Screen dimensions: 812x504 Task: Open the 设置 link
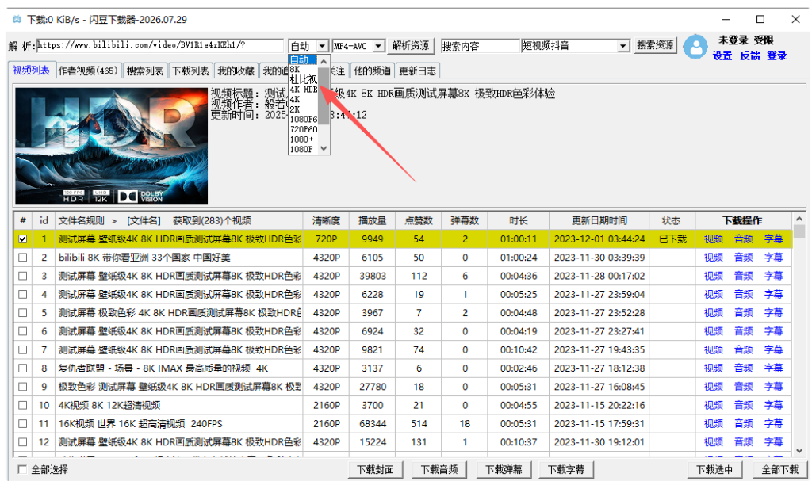[722, 56]
